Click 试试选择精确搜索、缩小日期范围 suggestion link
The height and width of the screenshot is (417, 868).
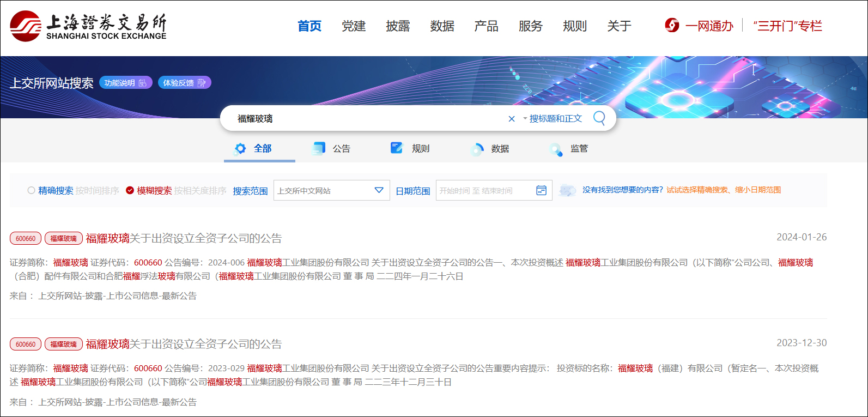tap(724, 190)
